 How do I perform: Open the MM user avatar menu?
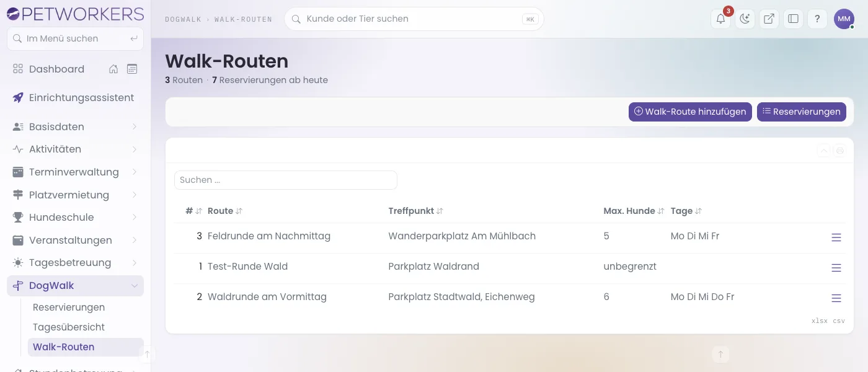[x=844, y=19]
